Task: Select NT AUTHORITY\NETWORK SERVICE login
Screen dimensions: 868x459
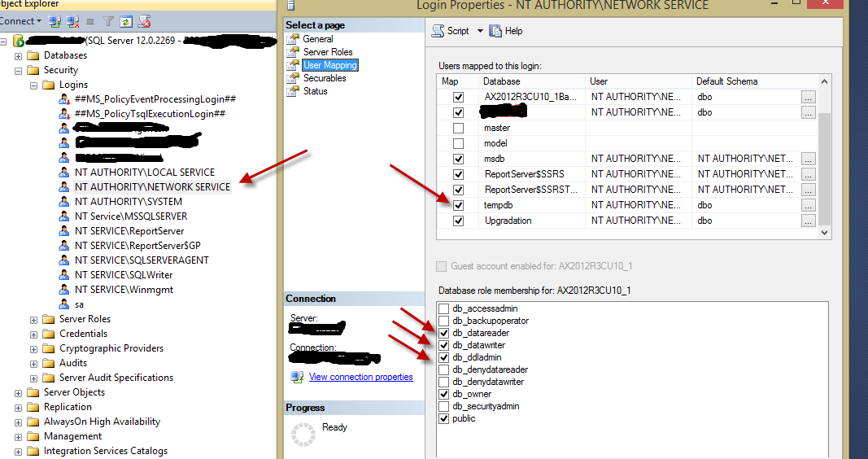Action: (x=152, y=187)
